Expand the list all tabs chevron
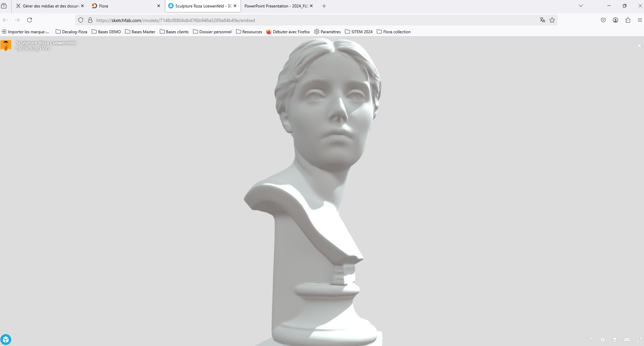 coord(581,6)
